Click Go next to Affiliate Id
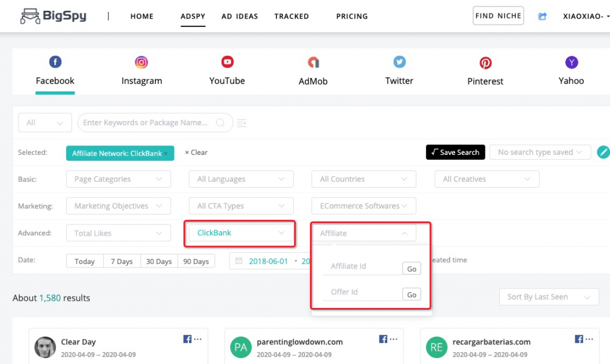The width and height of the screenshot is (610, 364). click(x=412, y=269)
